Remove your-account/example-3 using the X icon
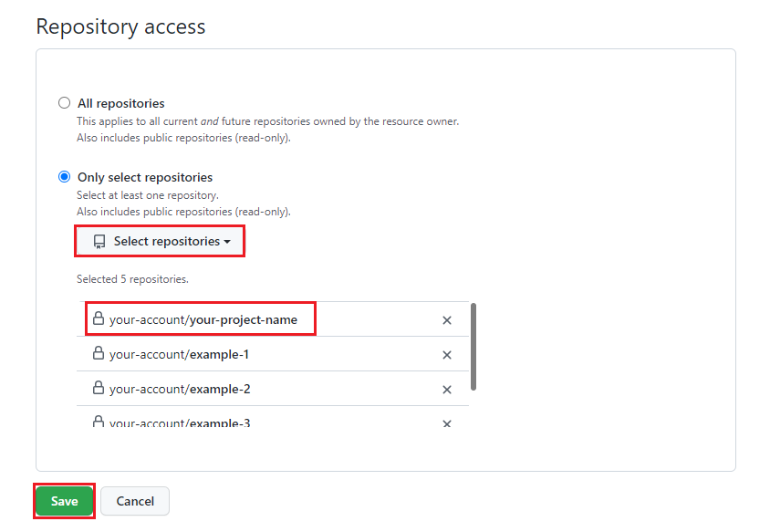 (x=447, y=422)
